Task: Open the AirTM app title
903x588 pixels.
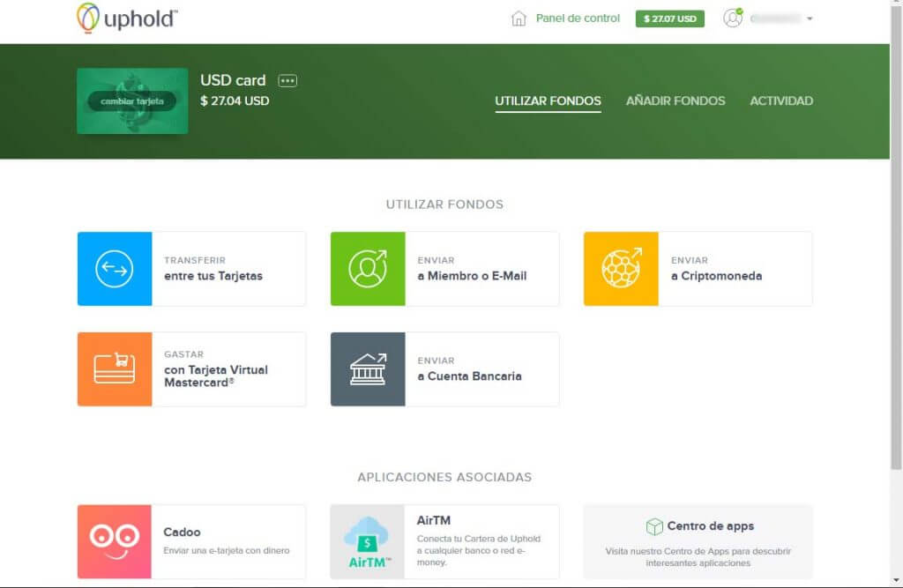Action: coord(434,520)
